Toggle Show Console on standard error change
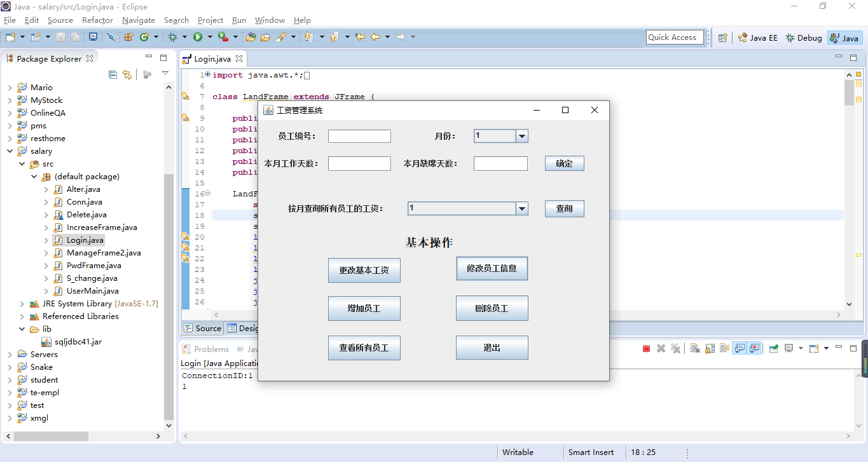The width and height of the screenshot is (868, 462). 754,348
